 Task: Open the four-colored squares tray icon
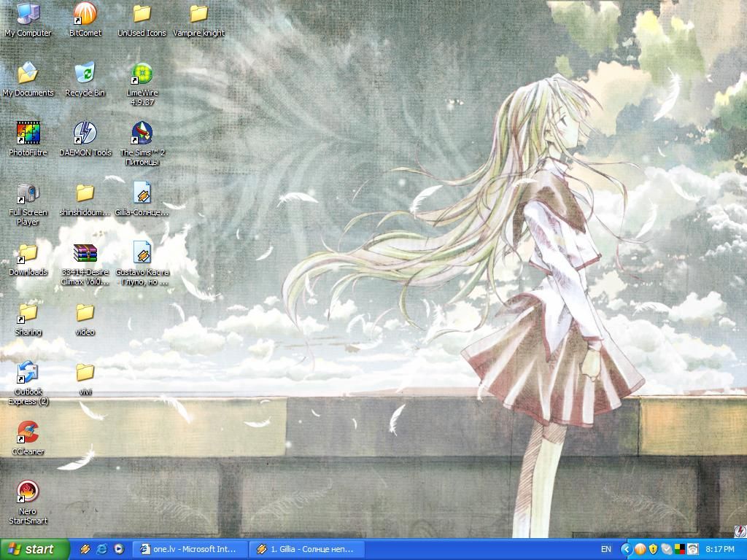tap(680, 549)
